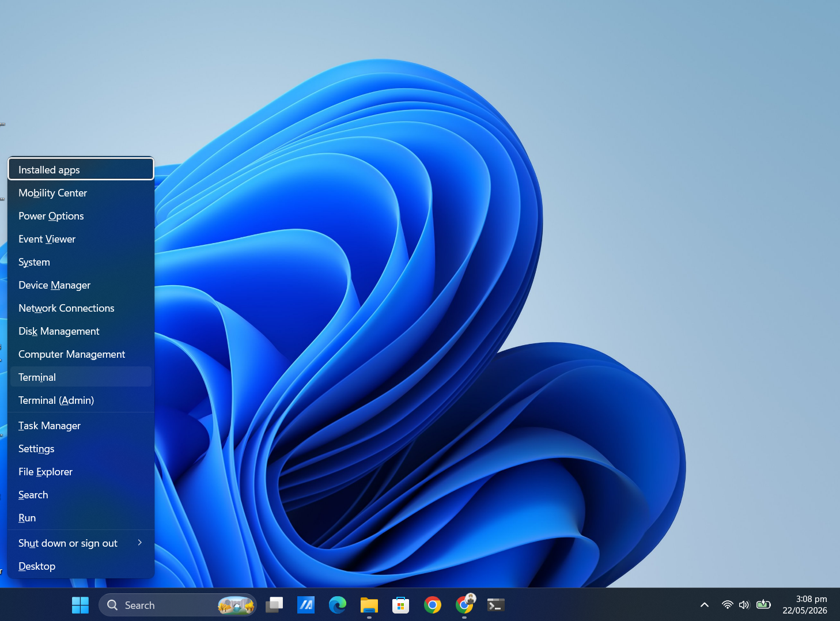Show hidden icons via the tray chevron
Image resolution: width=840 pixels, height=621 pixels.
point(704,605)
